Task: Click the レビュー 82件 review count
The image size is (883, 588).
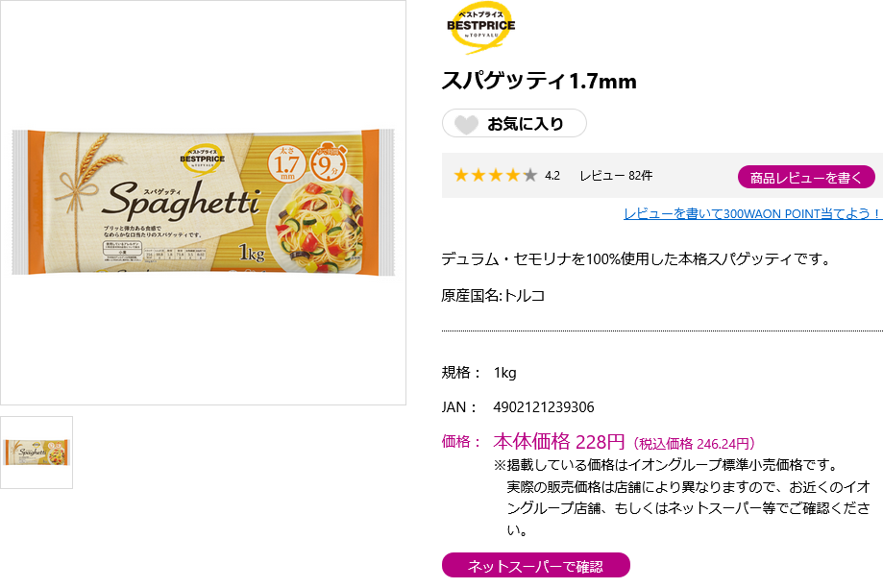Action: (x=616, y=176)
